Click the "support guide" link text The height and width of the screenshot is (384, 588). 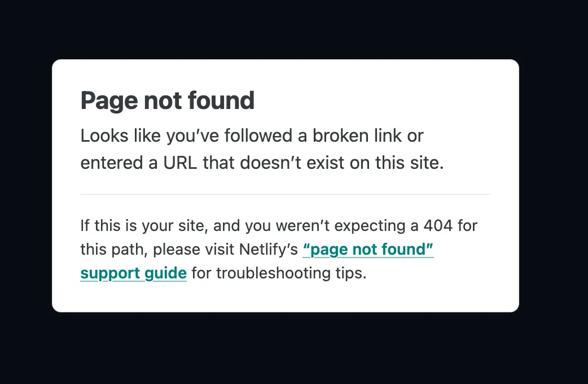point(133,273)
